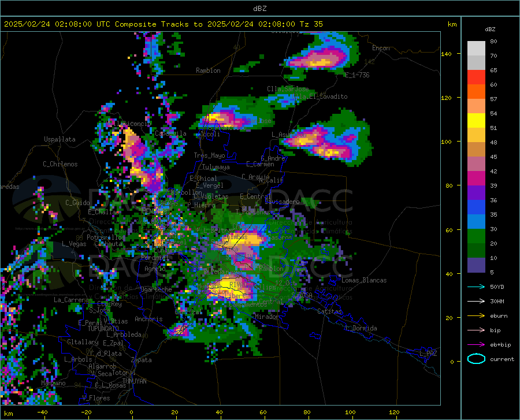Pick the bright green 20 dBZ swatch

tap(476, 236)
